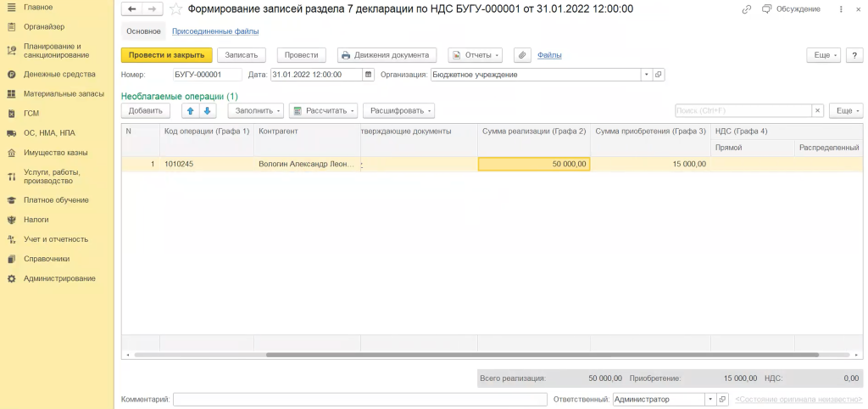Click Сумма приобретения (Графа 3) column header
The width and height of the screenshot is (868, 409).
click(650, 132)
